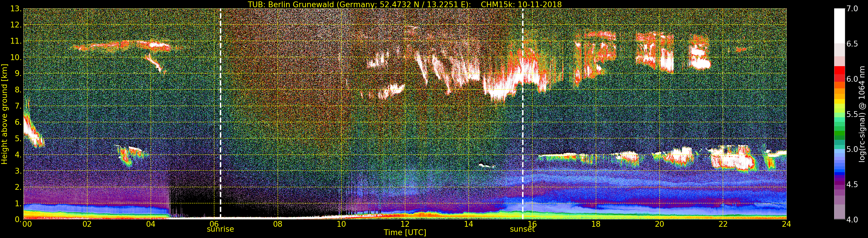Click the colorbar value '6.5'
Viewport: 868px width, 238px height.
(x=852, y=44)
